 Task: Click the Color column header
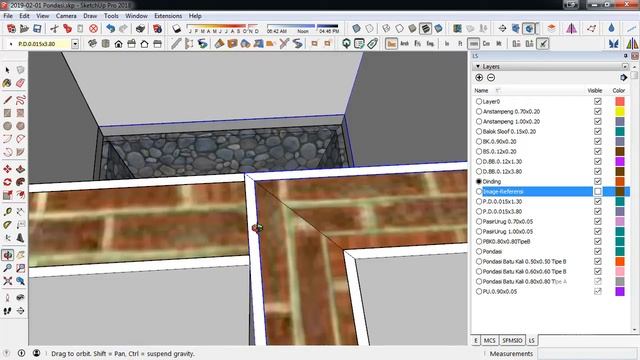(619, 90)
